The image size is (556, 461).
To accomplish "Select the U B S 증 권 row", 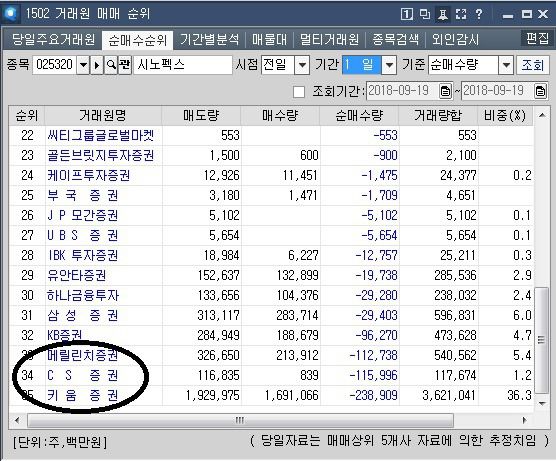I will click(271, 235).
